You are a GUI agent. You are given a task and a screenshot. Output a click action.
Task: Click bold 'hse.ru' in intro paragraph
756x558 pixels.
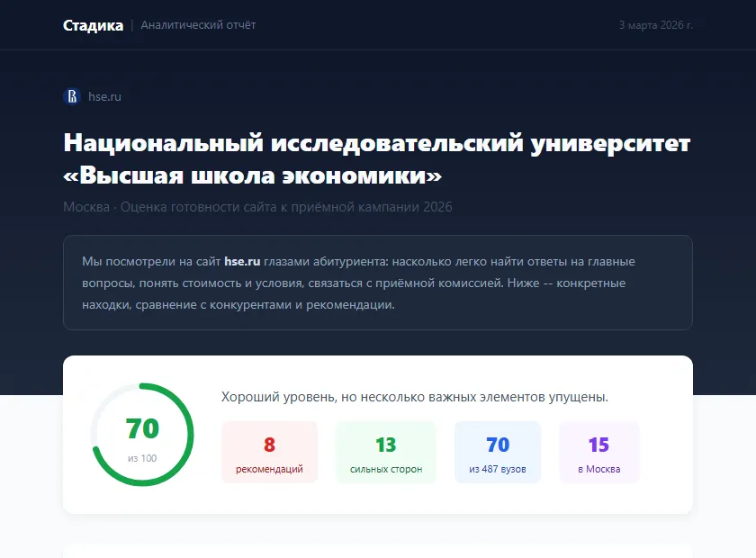[242, 261]
